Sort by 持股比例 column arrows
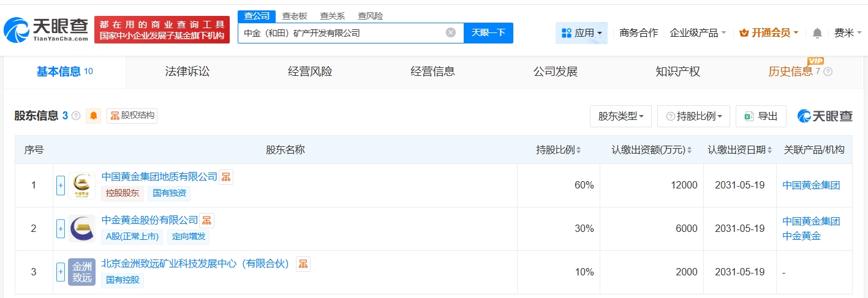Viewport: 868px width, 298px height. coord(578,150)
